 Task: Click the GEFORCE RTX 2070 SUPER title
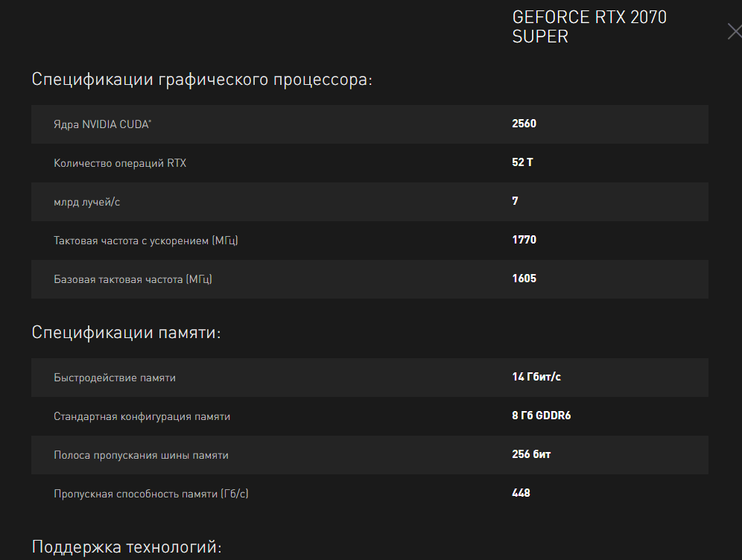pos(589,27)
